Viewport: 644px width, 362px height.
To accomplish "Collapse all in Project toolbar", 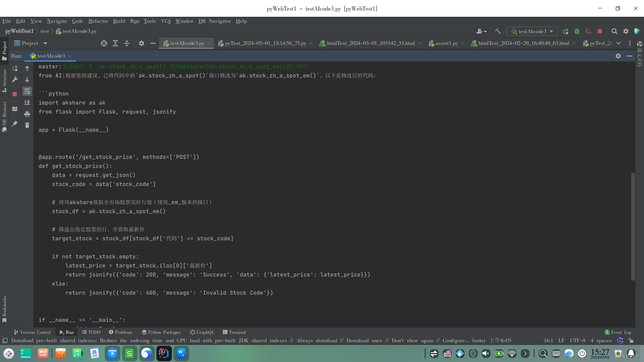I will (x=127, y=43).
